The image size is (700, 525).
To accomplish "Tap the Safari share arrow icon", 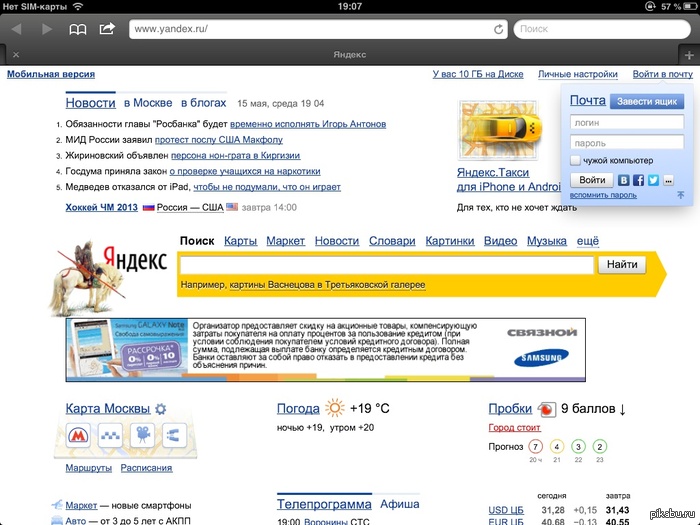I will 107,29.
